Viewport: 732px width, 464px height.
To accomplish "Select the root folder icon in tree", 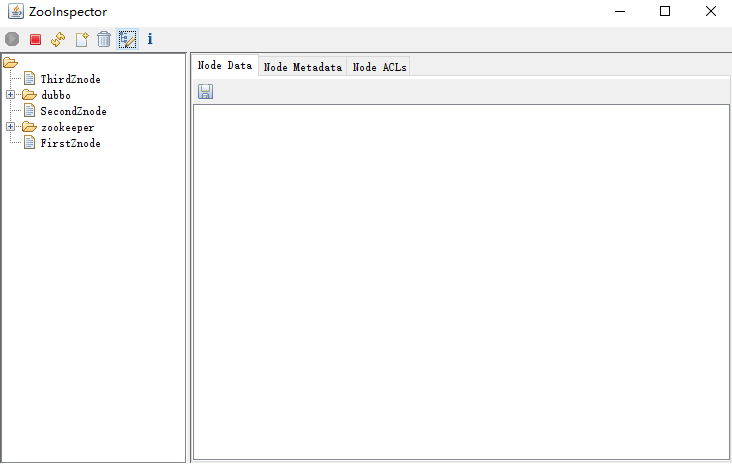I will 10,63.
